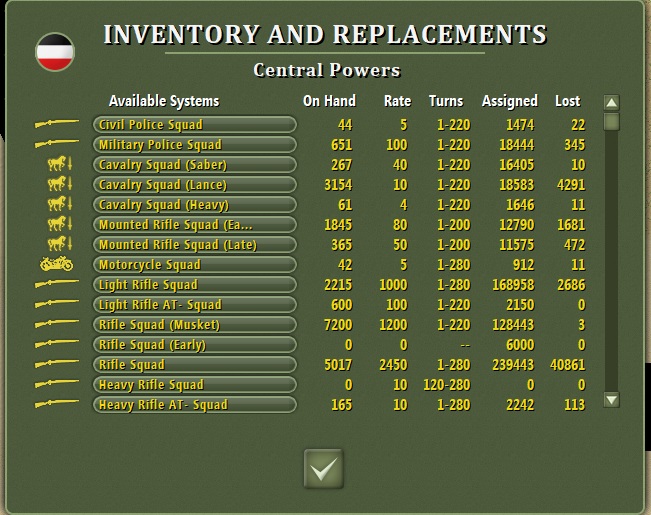Click the rifle icon beside the plain Rifle Squad row
651x515 pixels.
click(56, 363)
